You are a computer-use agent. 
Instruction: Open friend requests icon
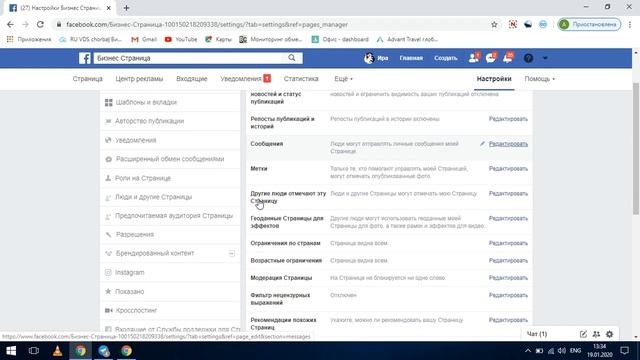(x=474, y=58)
